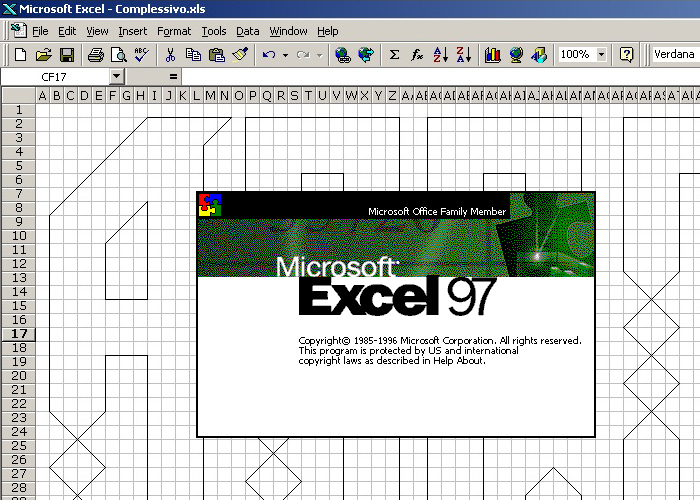Viewport: 700px width, 500px height.
Task: Click the Excel 97 splash title
Action: (397, 296)
